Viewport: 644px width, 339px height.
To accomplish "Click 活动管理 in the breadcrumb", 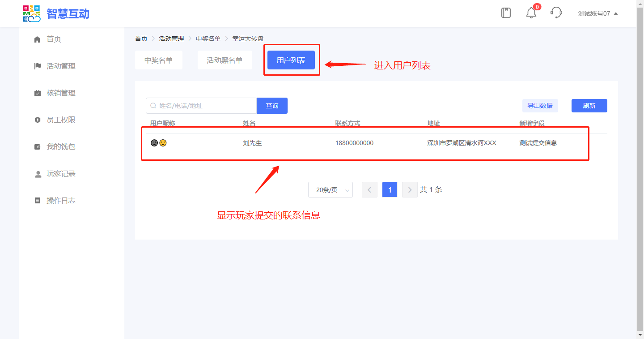I will (171, 39).
